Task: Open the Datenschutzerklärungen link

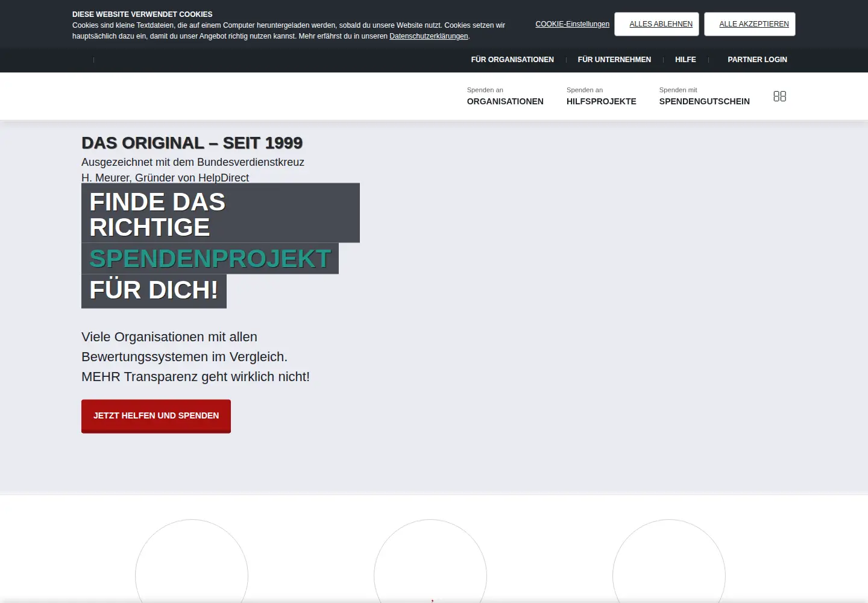Action: click(x=429, y=36)
